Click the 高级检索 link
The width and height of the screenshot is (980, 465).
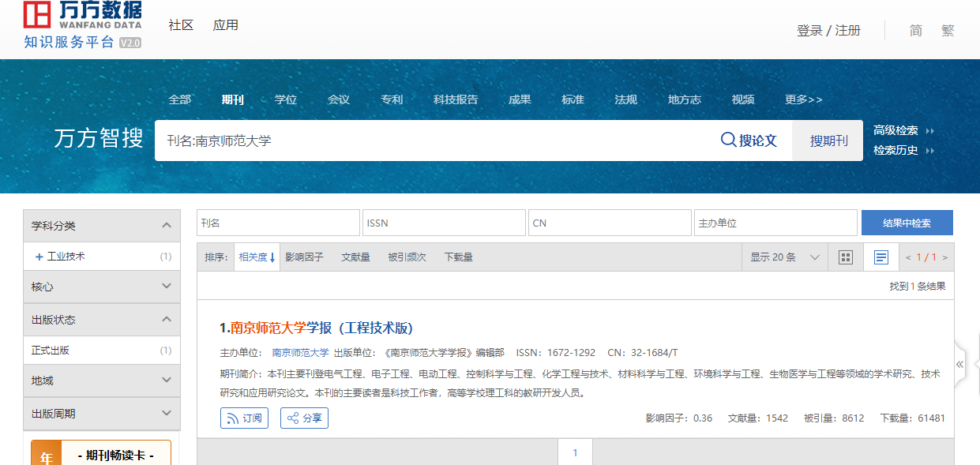point(896,131)
